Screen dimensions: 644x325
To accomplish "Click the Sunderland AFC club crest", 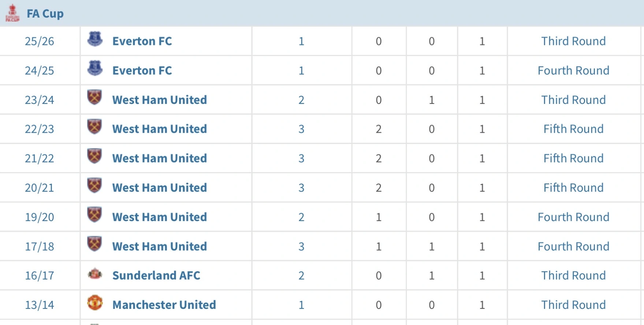I will click(95, 274).
